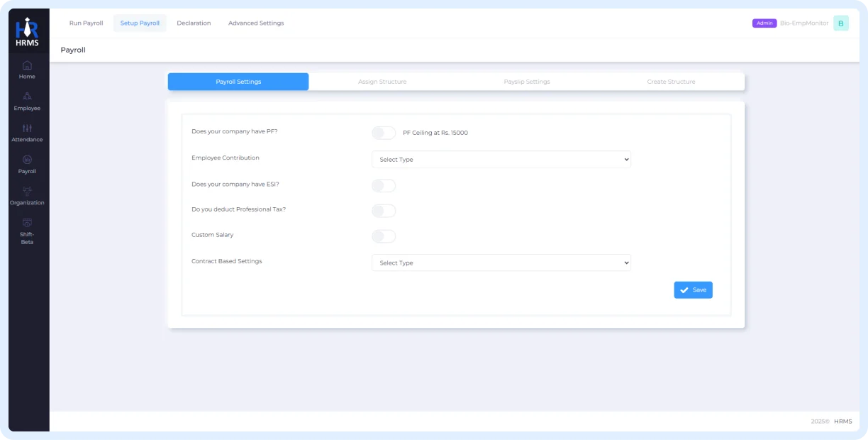Click the HRMS logo icon
The width and height of the screenshot is (868, 440).
(27, 32)
